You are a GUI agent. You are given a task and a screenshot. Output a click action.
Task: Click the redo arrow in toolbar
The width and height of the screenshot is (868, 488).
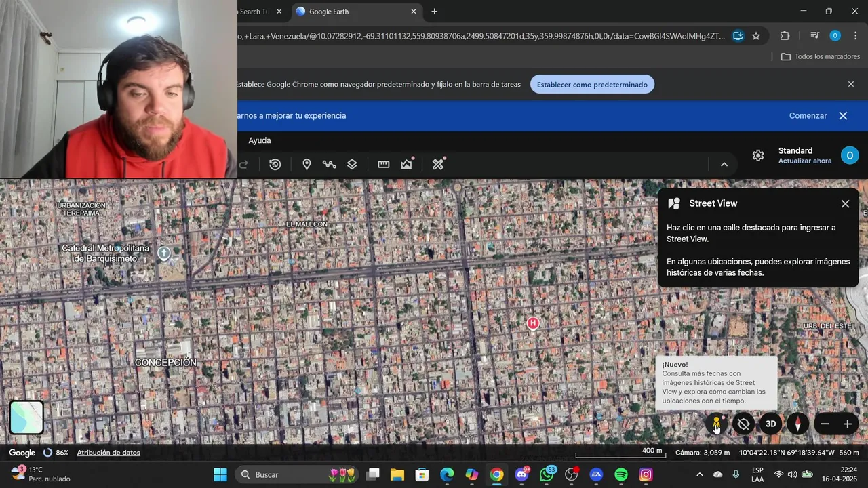pos(243,164)
